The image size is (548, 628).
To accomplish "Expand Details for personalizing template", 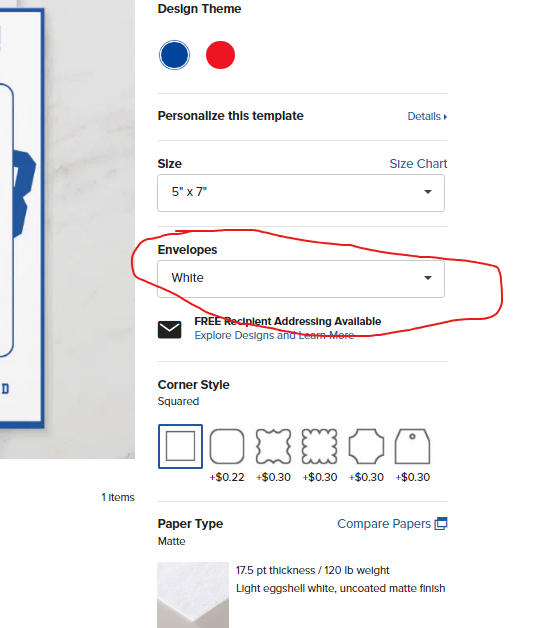I will pos(427,116).
